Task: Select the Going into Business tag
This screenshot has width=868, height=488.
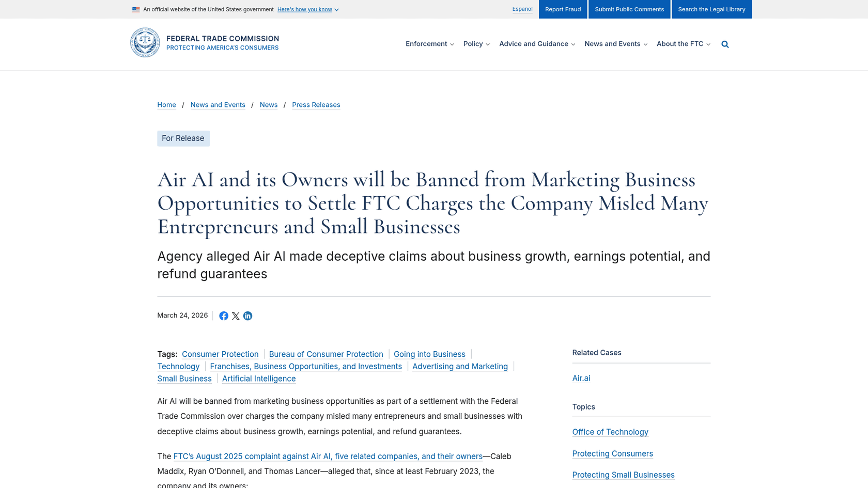Action: point(429,354)
